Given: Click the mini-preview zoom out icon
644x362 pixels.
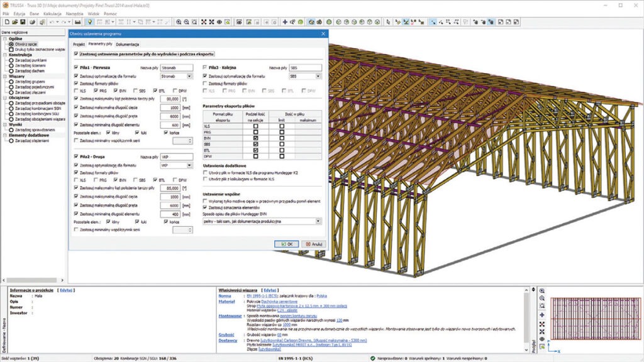Looking at the screenshot, I should point(541,299).
